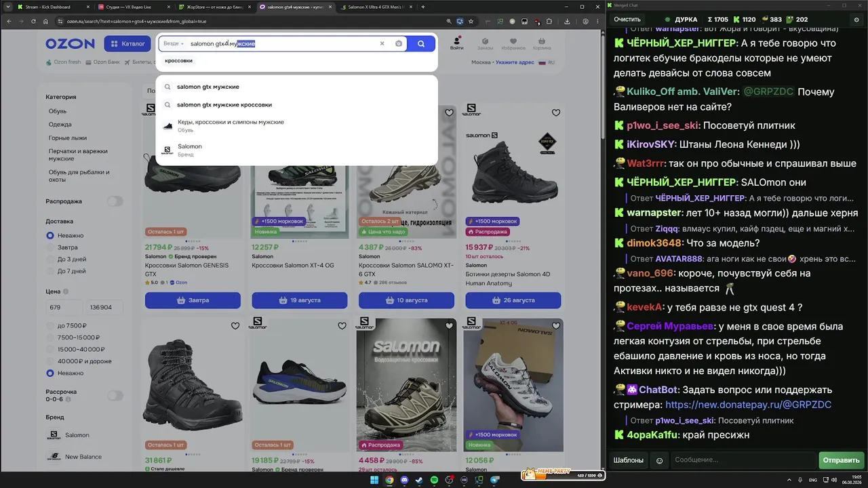868x488 pixels.
Task: Go to browser home page
Action: pyautogui.click(x=45, y=22)
